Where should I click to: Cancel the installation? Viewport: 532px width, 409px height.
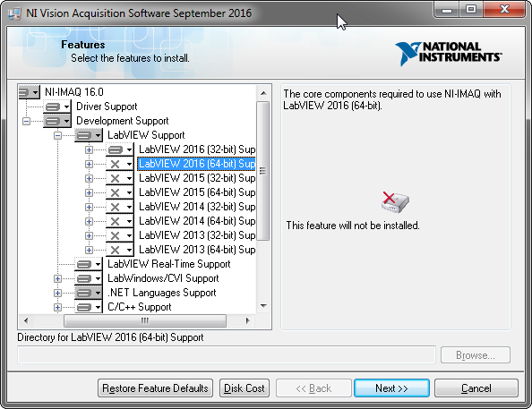[476, 388]
